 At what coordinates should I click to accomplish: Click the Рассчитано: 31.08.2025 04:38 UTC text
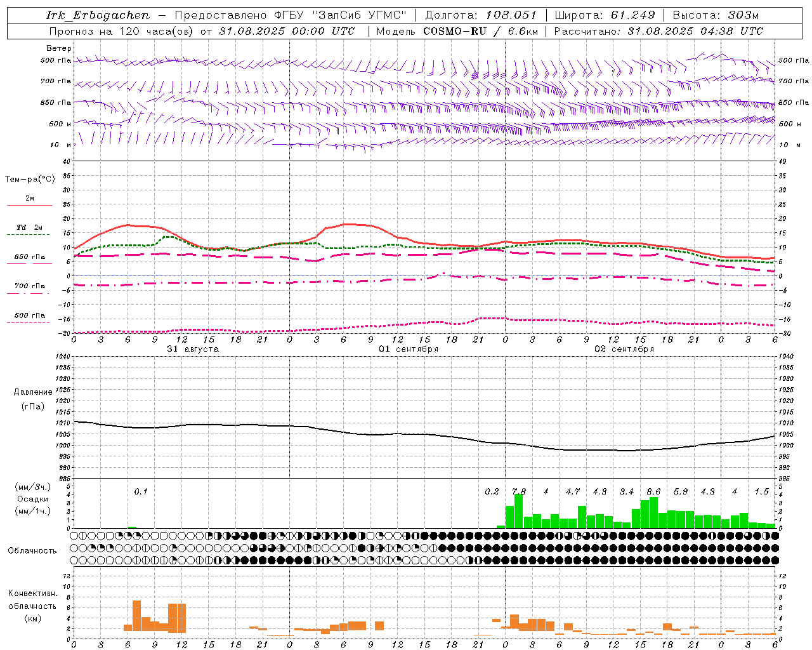(x=658, y=31)
